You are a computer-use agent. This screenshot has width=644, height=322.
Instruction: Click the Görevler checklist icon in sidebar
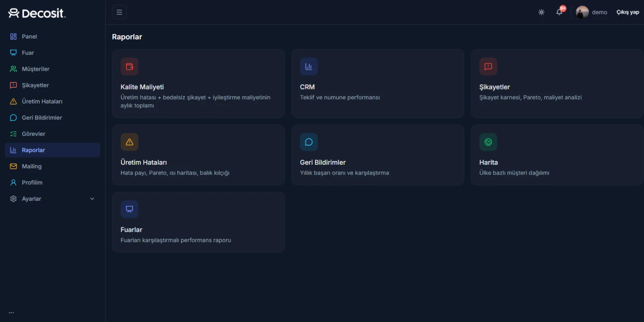13,134
